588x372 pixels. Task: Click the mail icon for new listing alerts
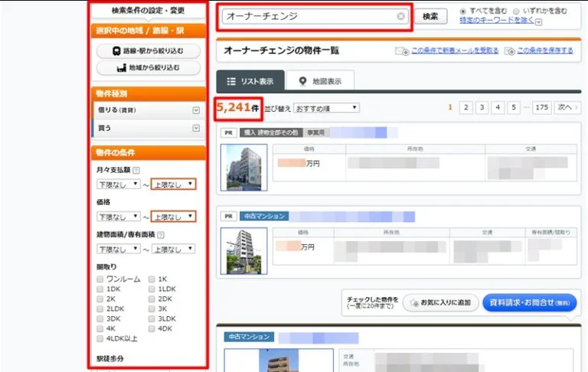click(402, 51)
